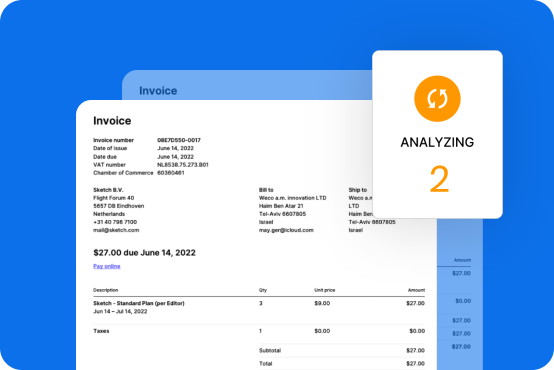
Task: Click the VAT number NL8538.75.273.B01
Action: pos(183,165)
